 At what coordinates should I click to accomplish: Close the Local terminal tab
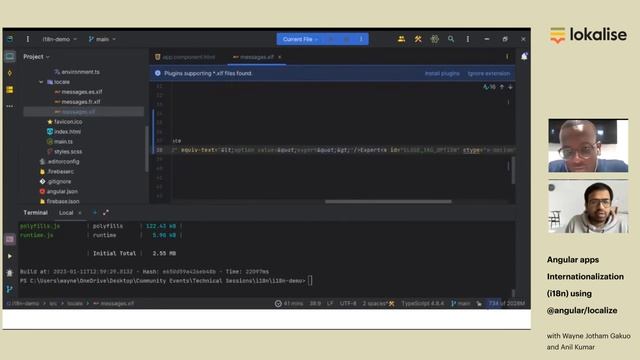coord(80,213)
